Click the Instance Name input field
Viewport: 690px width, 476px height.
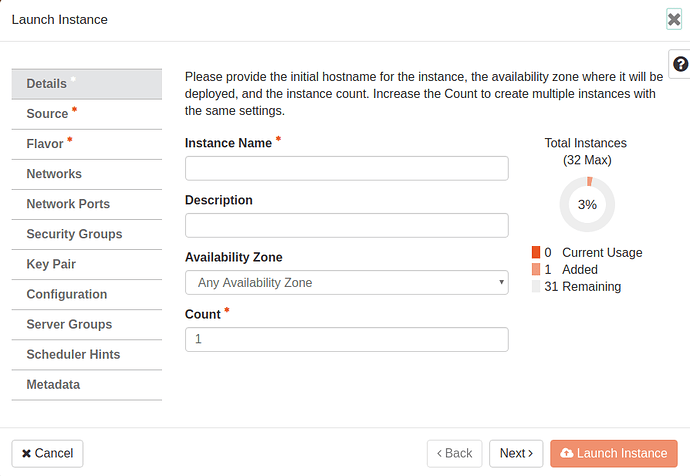[x=346, y=168]
